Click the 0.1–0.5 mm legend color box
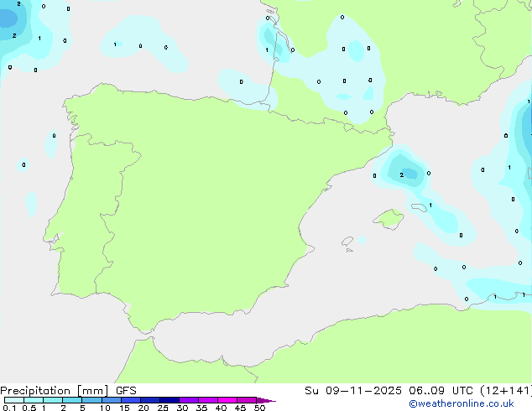Image resolution: width=532 pixels, height=411 pixels. 14,400
